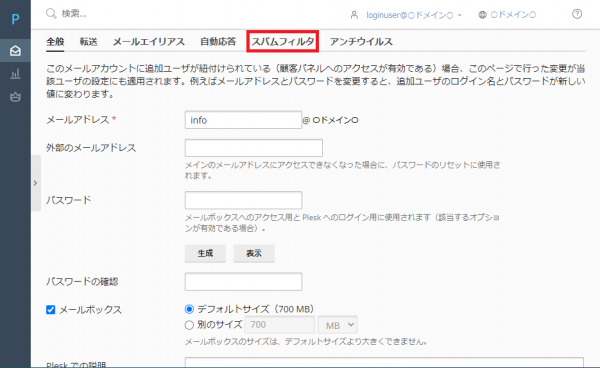This screenshot has width=600, height=368.
Task: Expand the collapsed sidebar chevron
Action: point(36,183)
